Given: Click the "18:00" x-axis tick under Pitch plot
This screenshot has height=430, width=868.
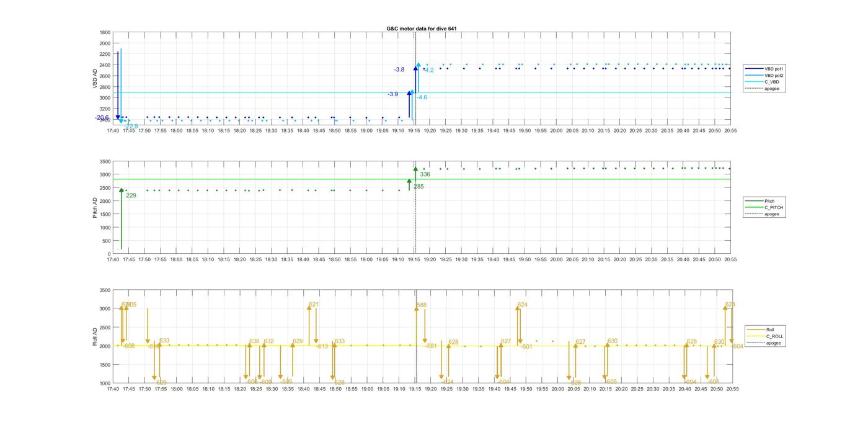Looking at the screenshot, I should coord(176,260).
